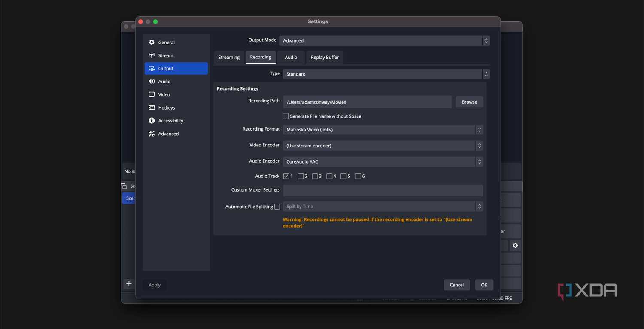Expand the Audio Encoder dropdown

(x=383, y=161)
